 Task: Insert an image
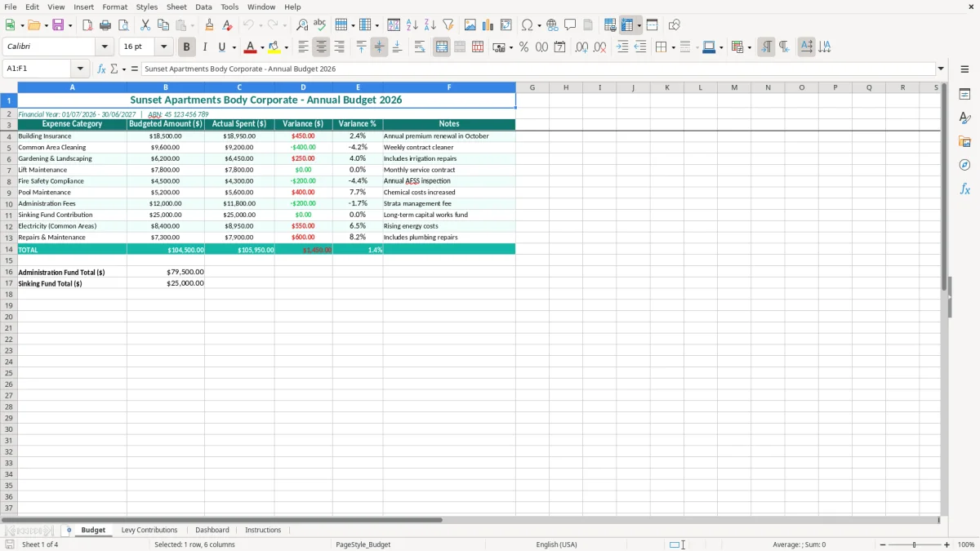[470, 25]
